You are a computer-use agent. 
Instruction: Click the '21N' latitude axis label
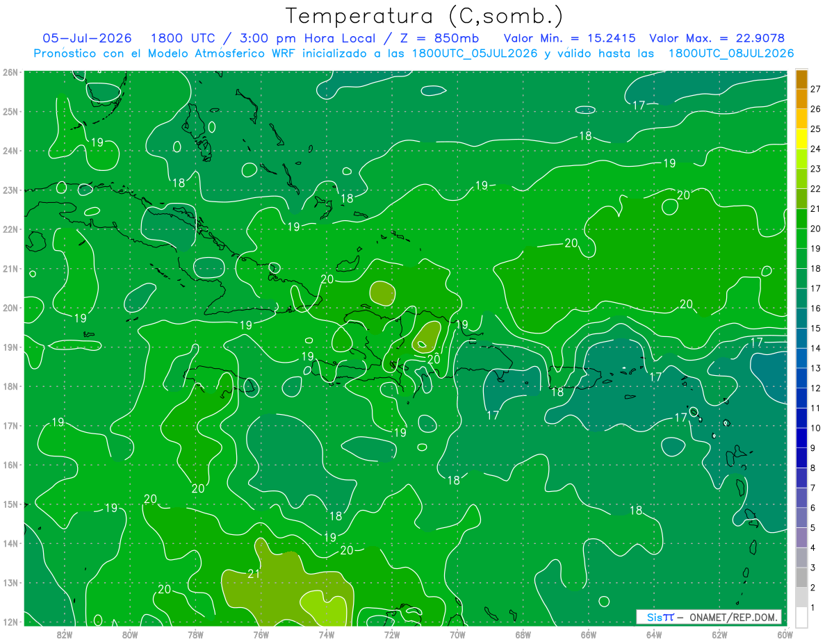click(10, 268)
